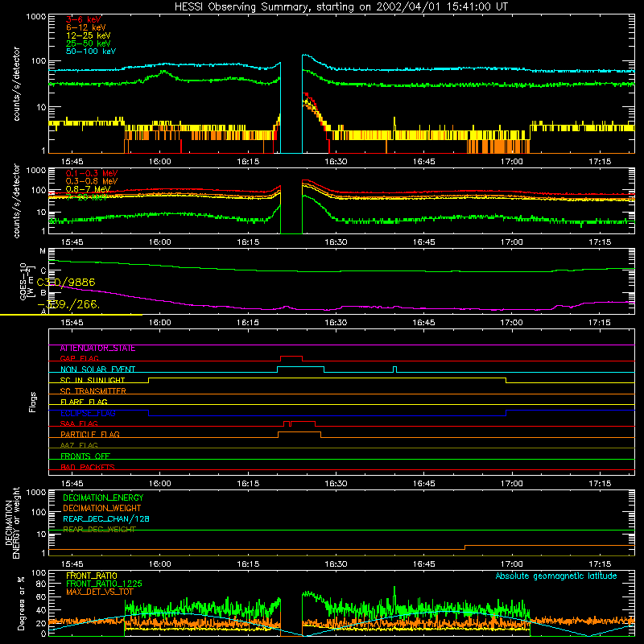Click the raised pulse on the GAP_FLAG line
The height and width of the screenshot is (644, 644).
click(x=291, y=357)
